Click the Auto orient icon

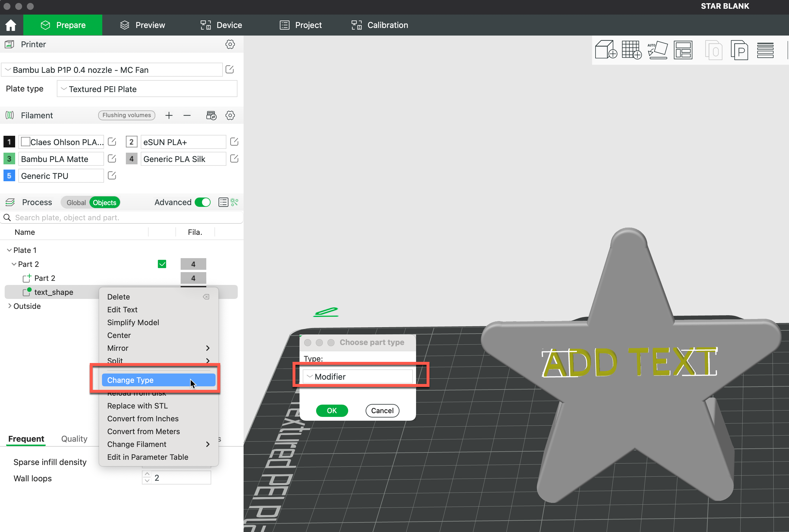[x=657, y=50]
